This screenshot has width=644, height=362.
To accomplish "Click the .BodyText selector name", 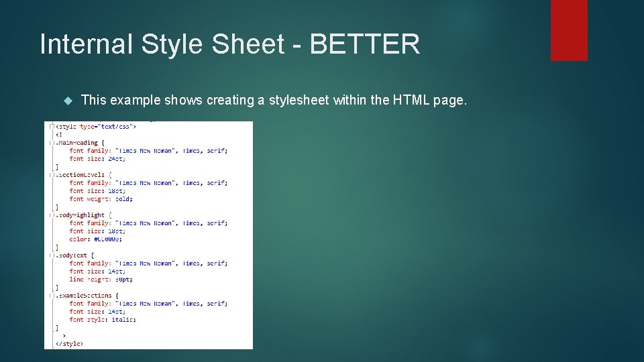I will point(72,255).
